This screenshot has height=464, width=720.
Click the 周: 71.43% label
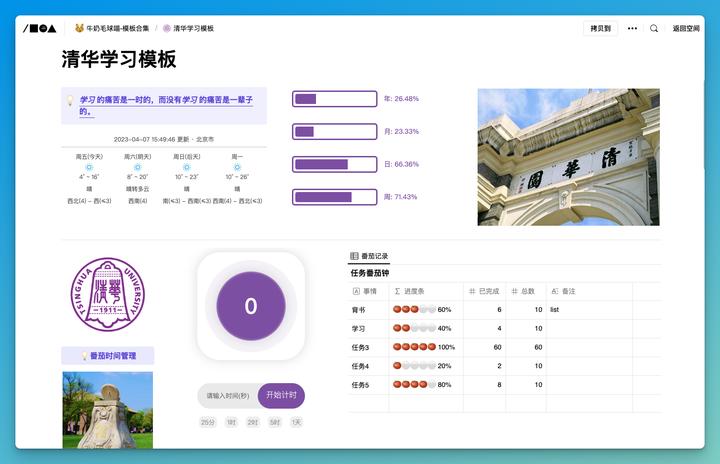[x=400, y=197]
